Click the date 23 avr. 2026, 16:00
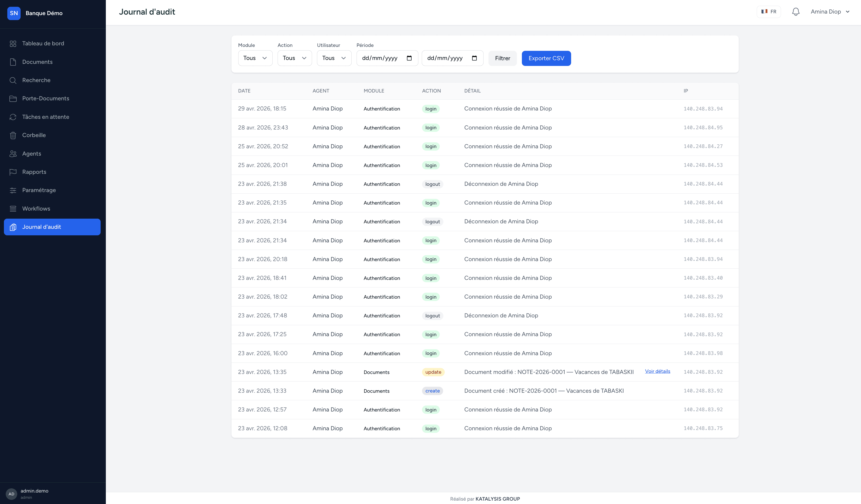Screen dimensions: 861x504 click(263, 353)
